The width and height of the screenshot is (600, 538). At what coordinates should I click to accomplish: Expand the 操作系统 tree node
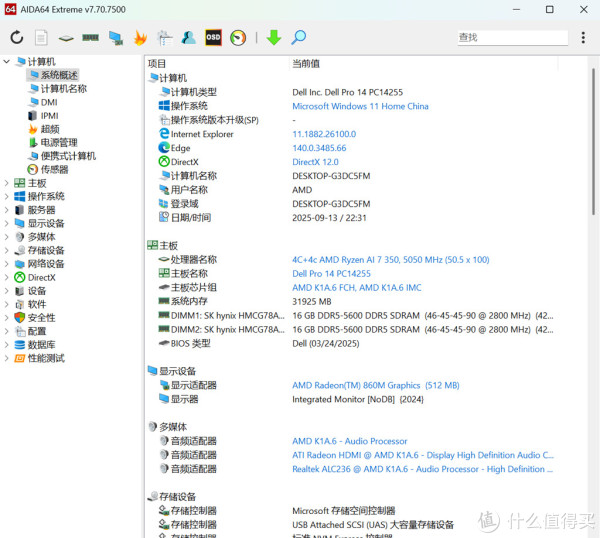tap(7, 197)
